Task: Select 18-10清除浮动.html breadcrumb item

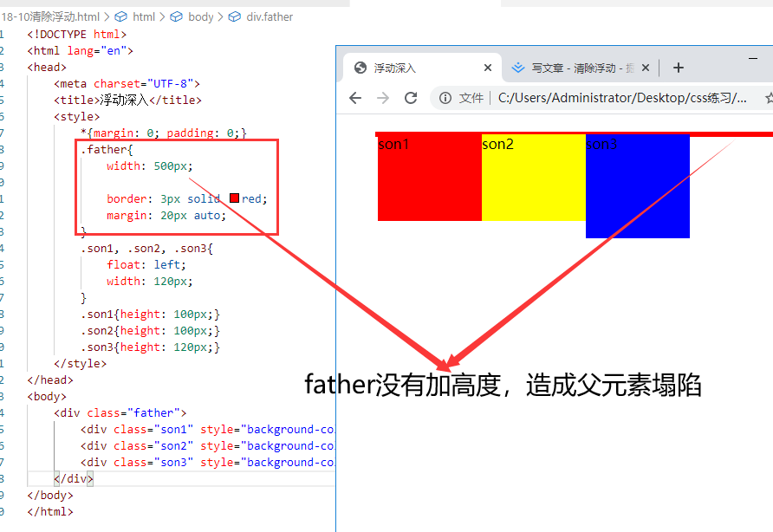Action: 49,16
